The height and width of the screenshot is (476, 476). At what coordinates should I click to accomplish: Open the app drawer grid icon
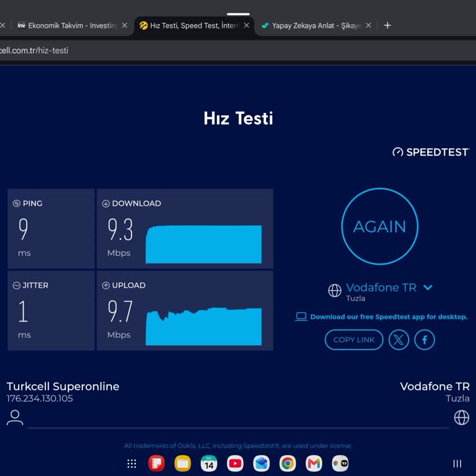[x=131, y=464]
